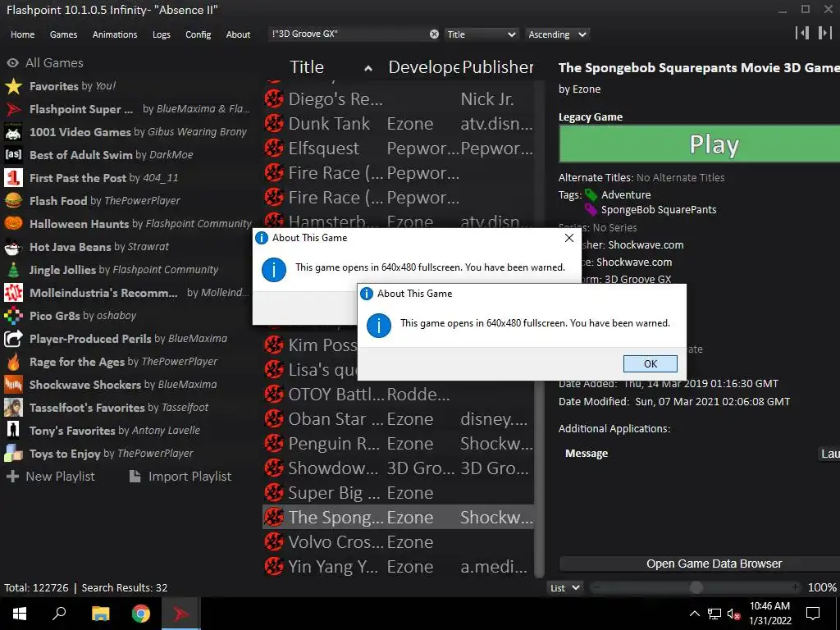Open the Animations tab
The image size is (840, 630).
pyautogui.click(x=115, y=34)
